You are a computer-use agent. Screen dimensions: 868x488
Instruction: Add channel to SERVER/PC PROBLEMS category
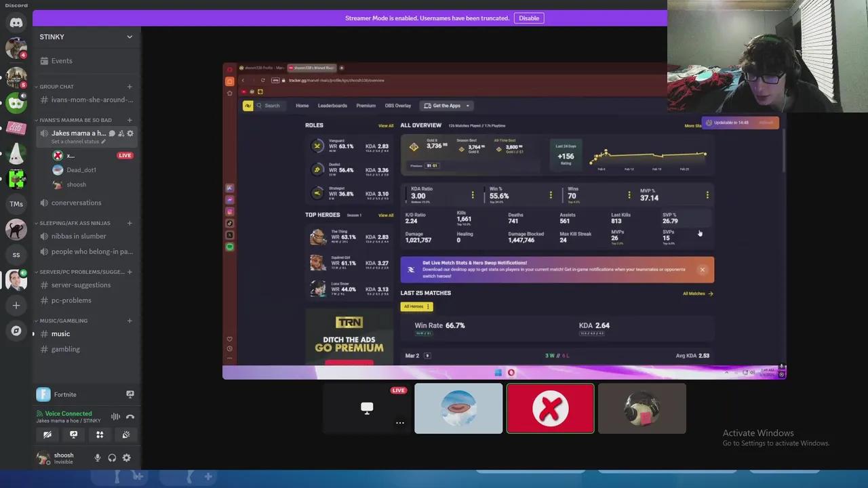pyautogui.click(x=130, y=272)
